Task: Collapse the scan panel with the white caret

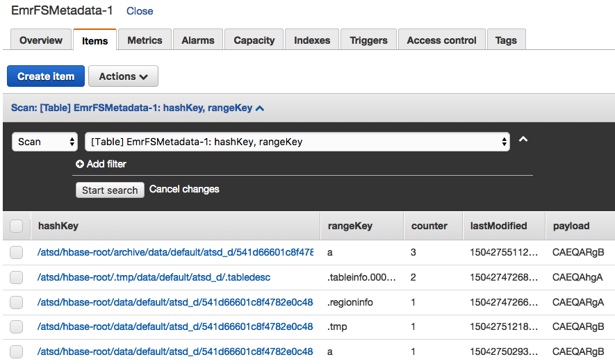Action: tap(523, 140)
